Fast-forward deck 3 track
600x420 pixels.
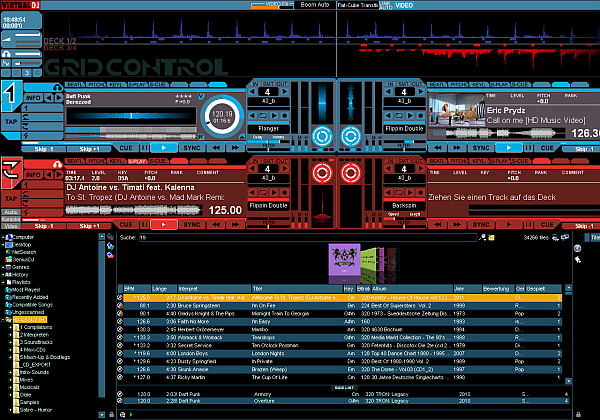235,225
